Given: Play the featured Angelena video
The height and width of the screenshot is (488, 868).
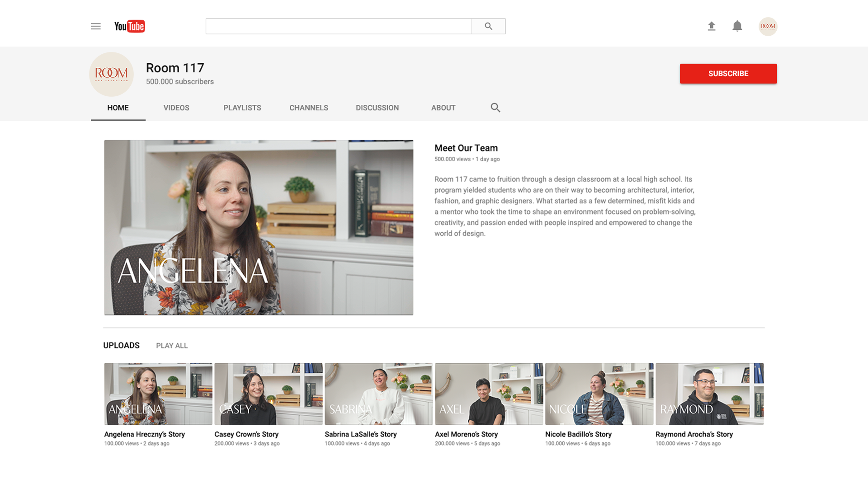Looking at the screenshot, I should tap(259, 227).
